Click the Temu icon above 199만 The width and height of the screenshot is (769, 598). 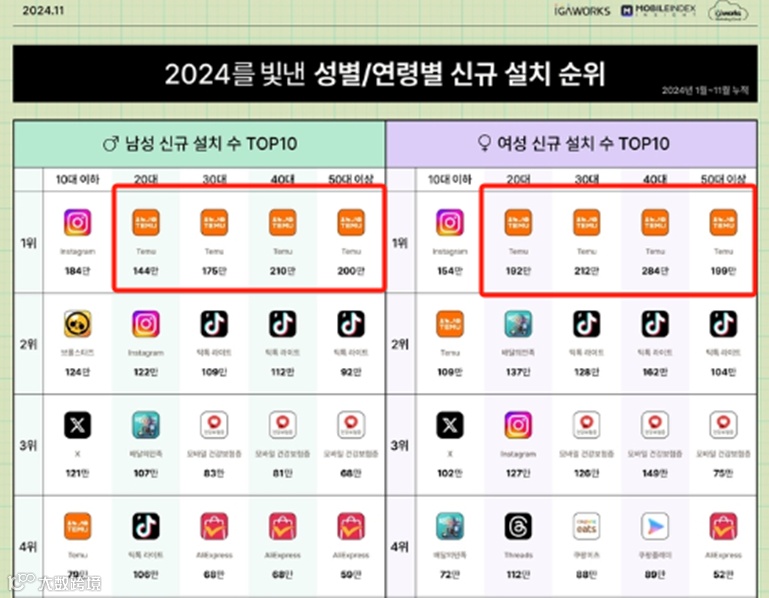(x=723, y=223)
